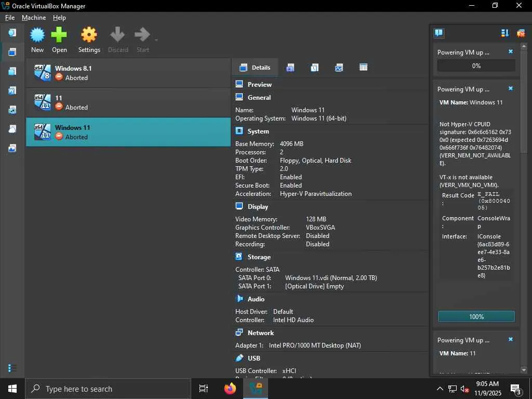The image size is (532, 399).
Task: Switch to the Logs tab icon
Action: 314,67
